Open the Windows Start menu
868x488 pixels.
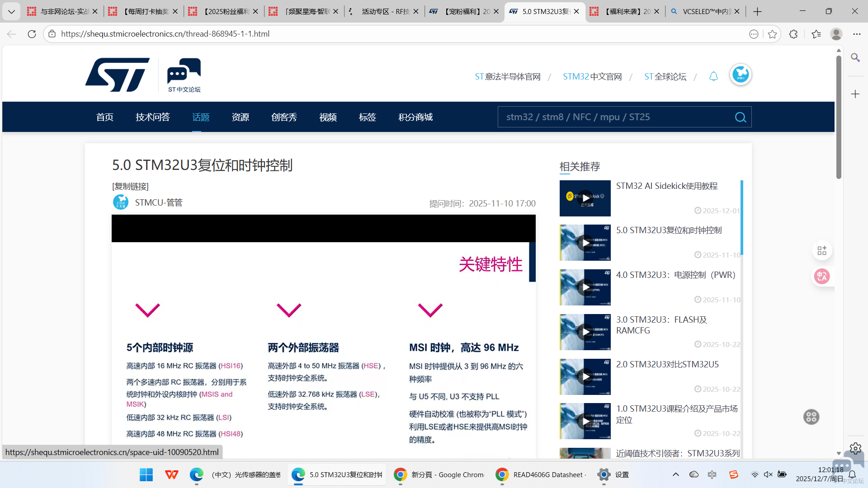(146, 474)
